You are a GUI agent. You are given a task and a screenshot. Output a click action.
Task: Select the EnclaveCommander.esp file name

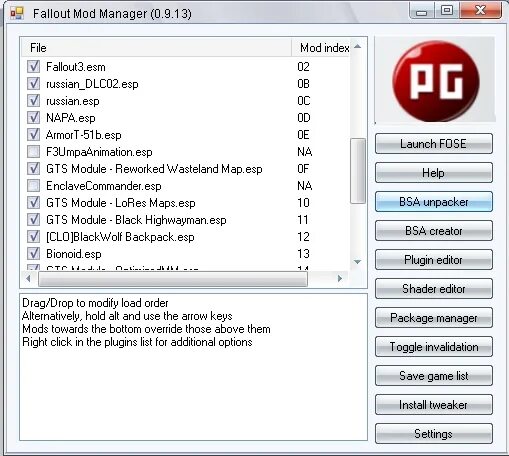pos(104,186)
